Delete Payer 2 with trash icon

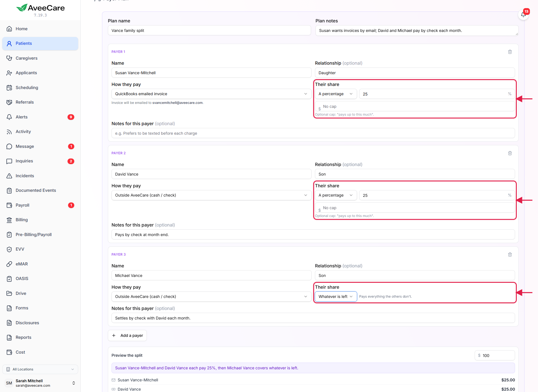point(510,153)
